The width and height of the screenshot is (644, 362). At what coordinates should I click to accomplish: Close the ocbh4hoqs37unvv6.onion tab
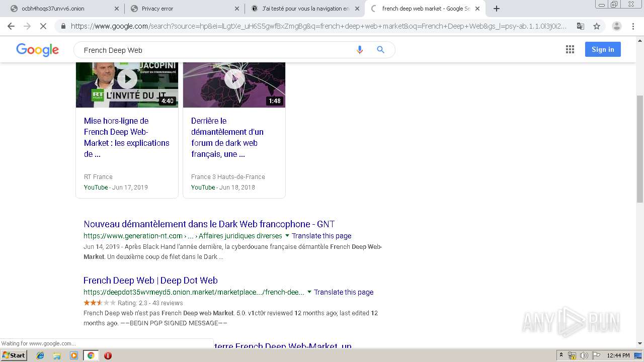tap(116, 9)
